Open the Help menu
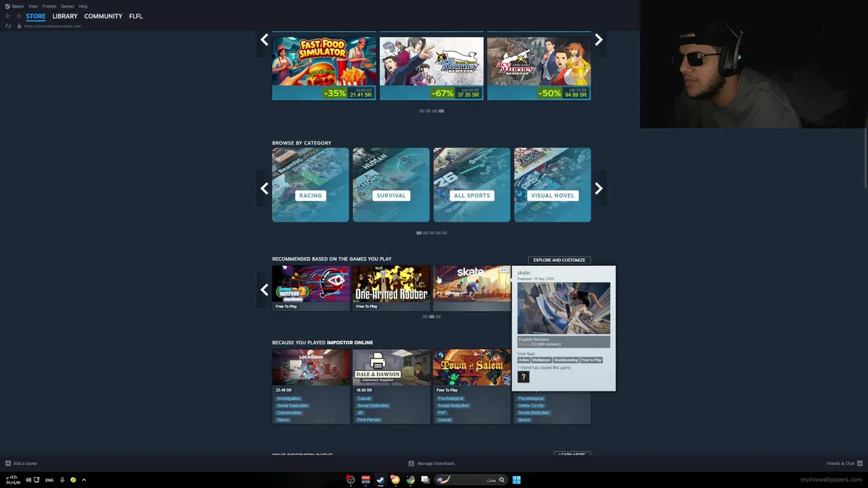The width and height of the screenshot is (868, 488). tap(83, 6)
